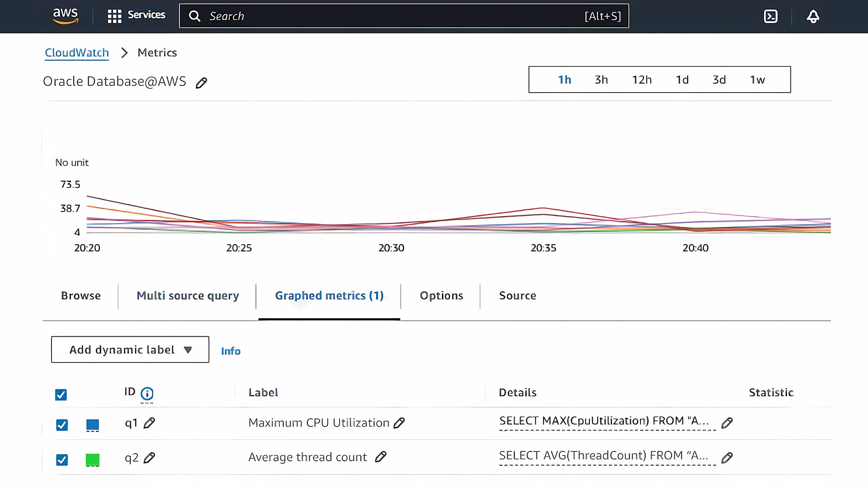This screenshot has height=488, width=868.
Task: Open the CloudShell terminal icon
Action: 771,16
